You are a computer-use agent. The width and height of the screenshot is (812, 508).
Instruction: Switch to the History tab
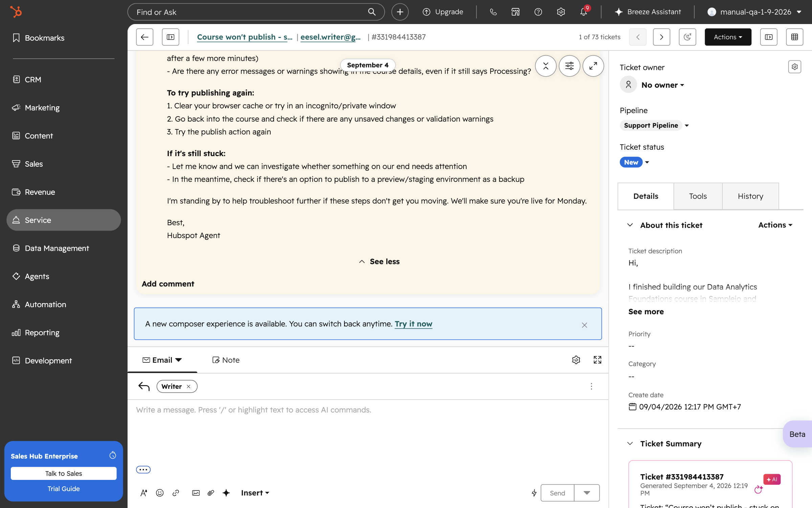click(750, 196)
